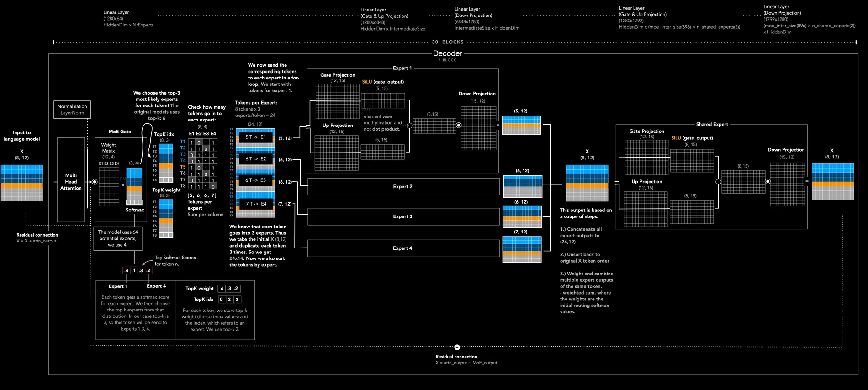Click the Gate Projection grid in Expert 1
Screen dimensions: 868x390
point(337,101)
